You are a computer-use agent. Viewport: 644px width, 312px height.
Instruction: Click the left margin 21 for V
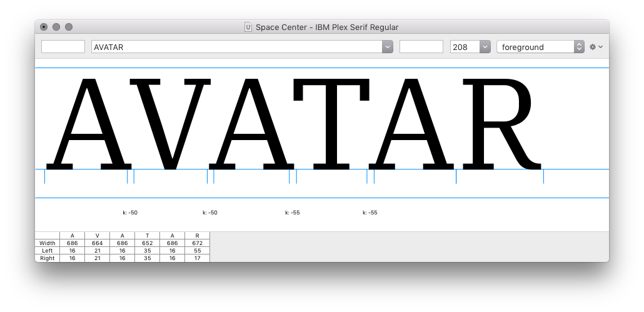coord(98,251)
